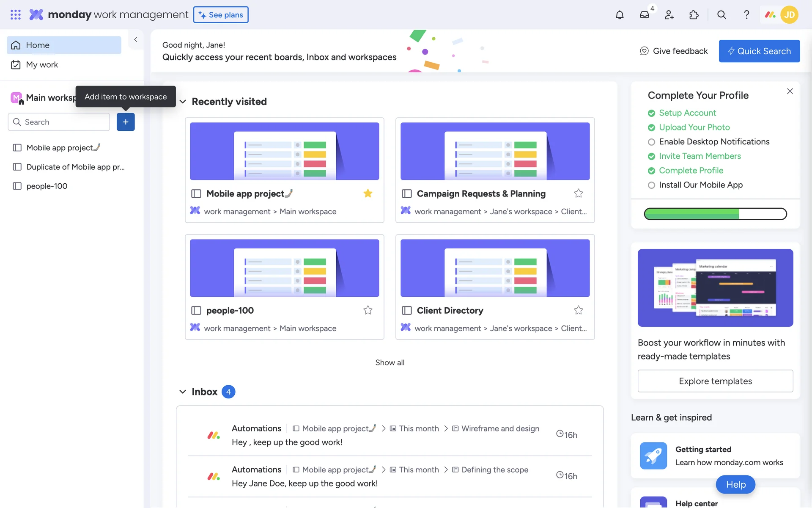
Task: Click the invite members icon
Action: tap(669, 15)
